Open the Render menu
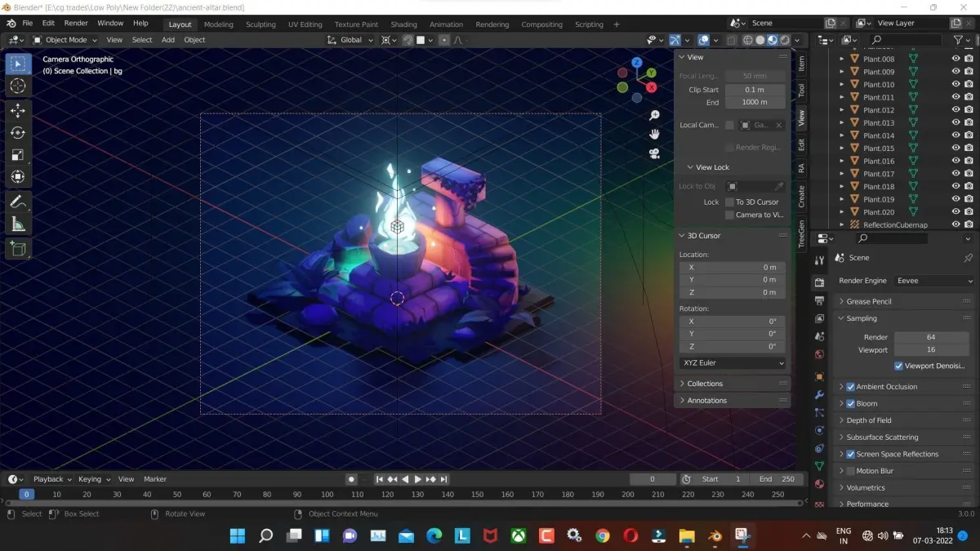The image size is (980, 551). pyautogui.click(x=76, y=24)
